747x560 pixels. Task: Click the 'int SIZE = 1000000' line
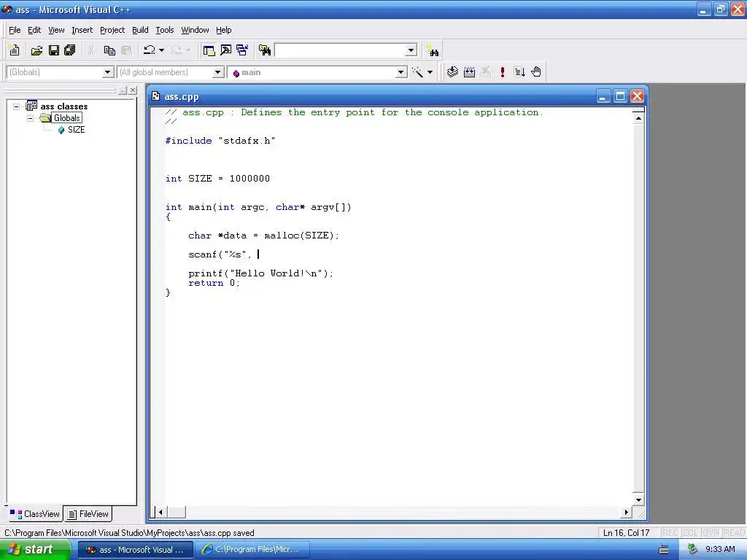tap(217, 179)
